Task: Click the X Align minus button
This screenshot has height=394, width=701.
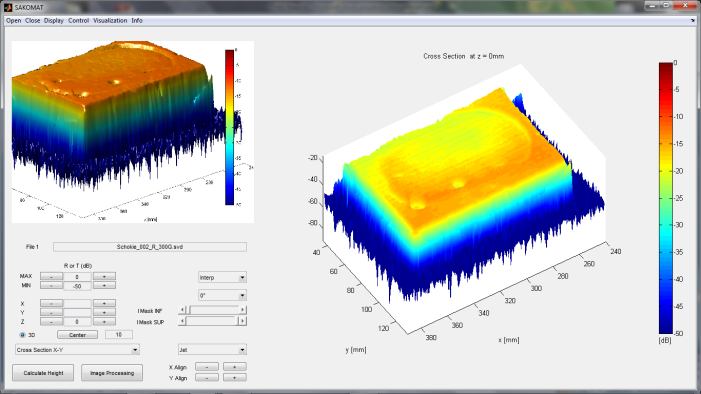Action: pyautogui.click(x=207, y=367)
